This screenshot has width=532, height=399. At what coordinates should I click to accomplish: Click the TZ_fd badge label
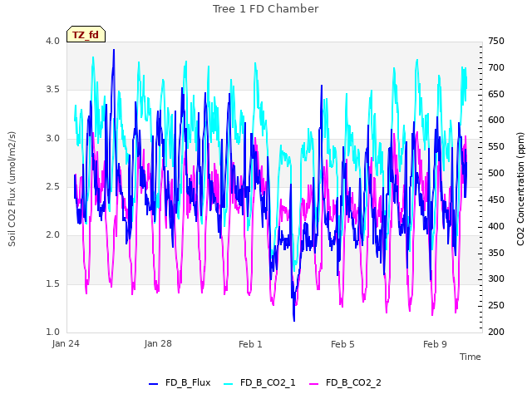[86, 35]
